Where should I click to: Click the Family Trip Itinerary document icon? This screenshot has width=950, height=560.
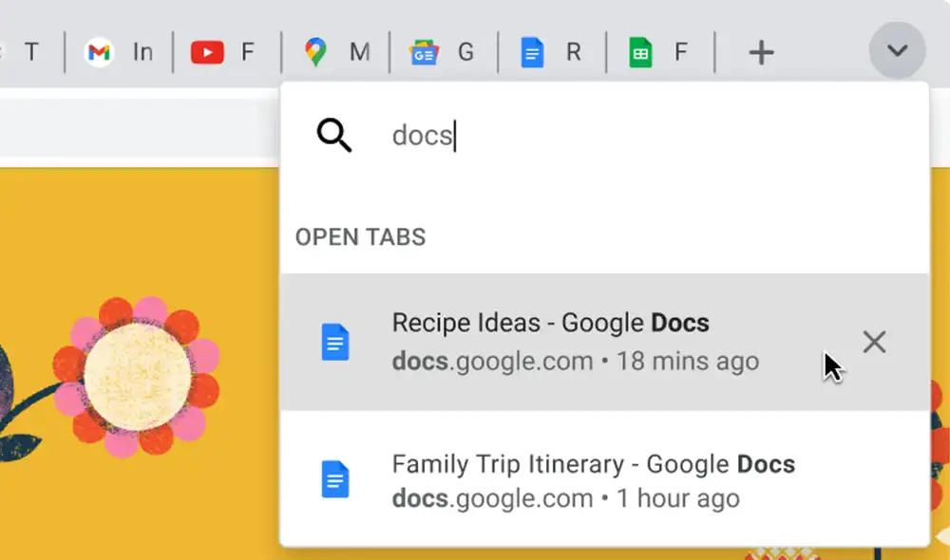(x=337, y=479)
